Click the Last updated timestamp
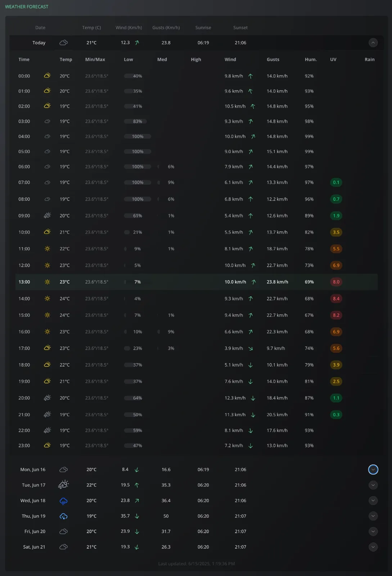 [197, 564]
